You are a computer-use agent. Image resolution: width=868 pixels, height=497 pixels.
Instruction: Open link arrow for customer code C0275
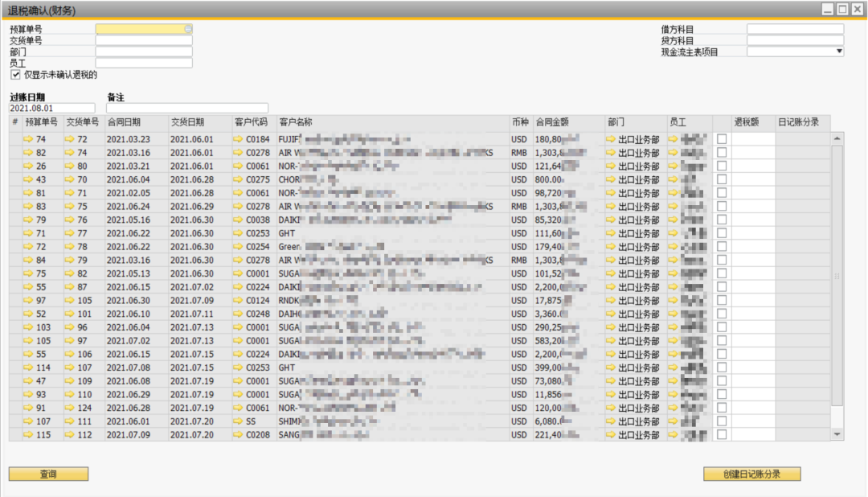[x=238, y=179]
